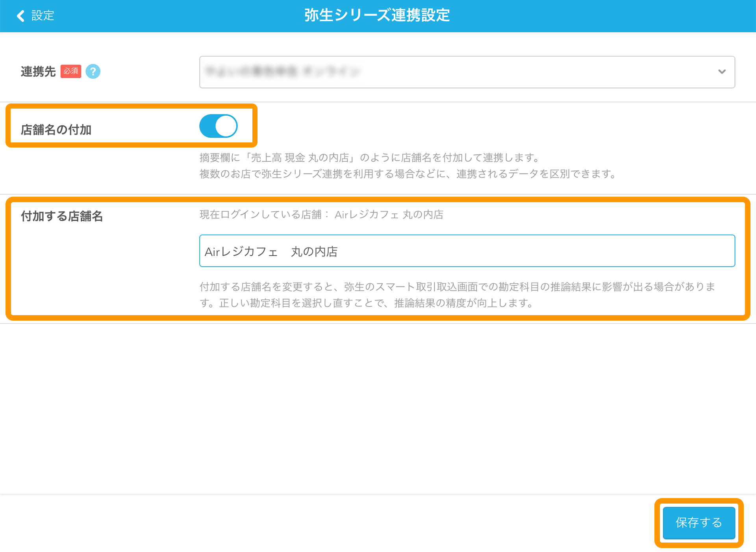
Task: Open help tooltip next to 連携先
Action: coord(93,72)
